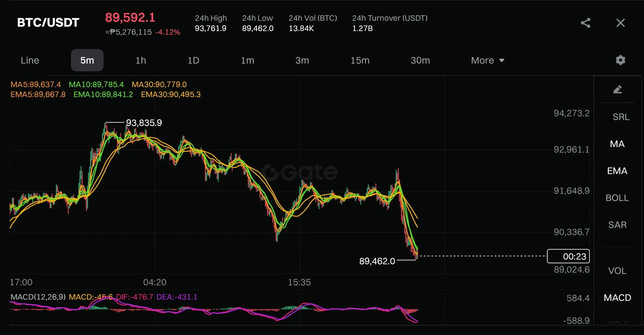Show the VOL sub-chart

tap(617, 271)
